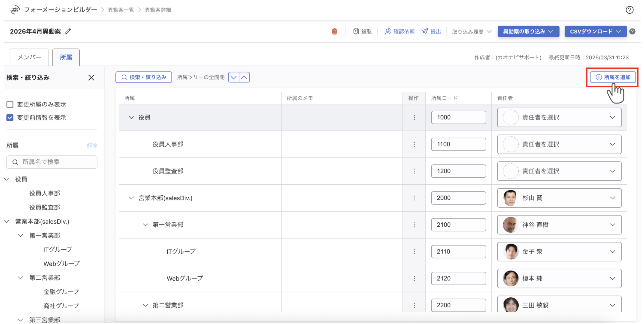Viewport: 644px width, 324px height.
Task: Click the 複製 duplicate icon
Action: click(356, 32)
